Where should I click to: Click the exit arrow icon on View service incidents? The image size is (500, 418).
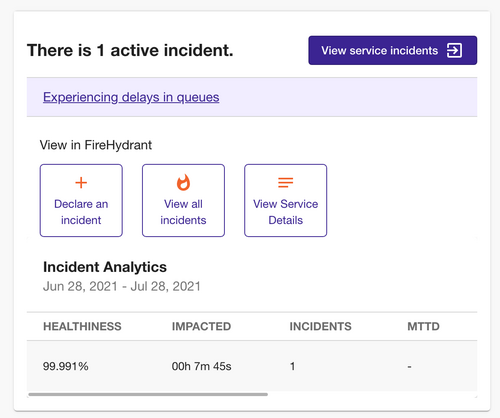click(x=454, y=51)
